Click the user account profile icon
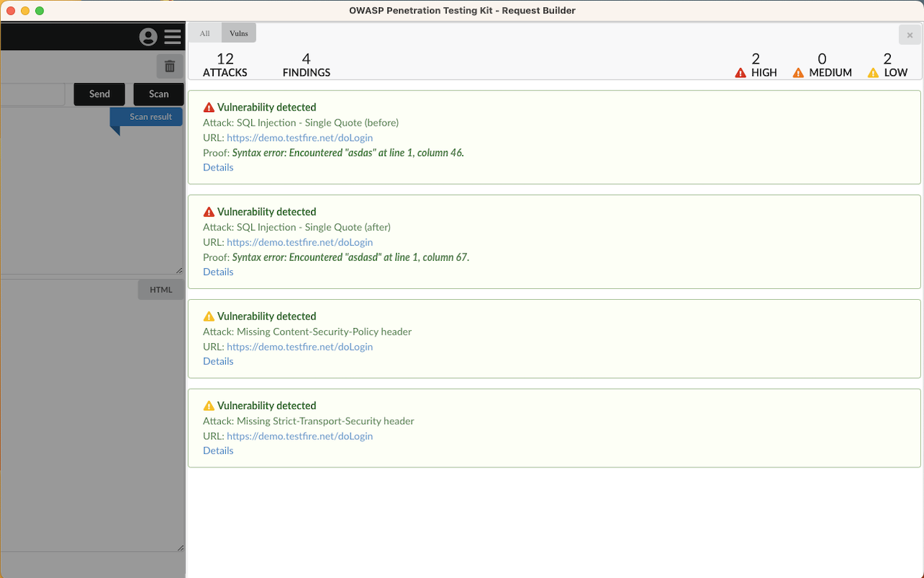924x578 pixels. point(148,37)
